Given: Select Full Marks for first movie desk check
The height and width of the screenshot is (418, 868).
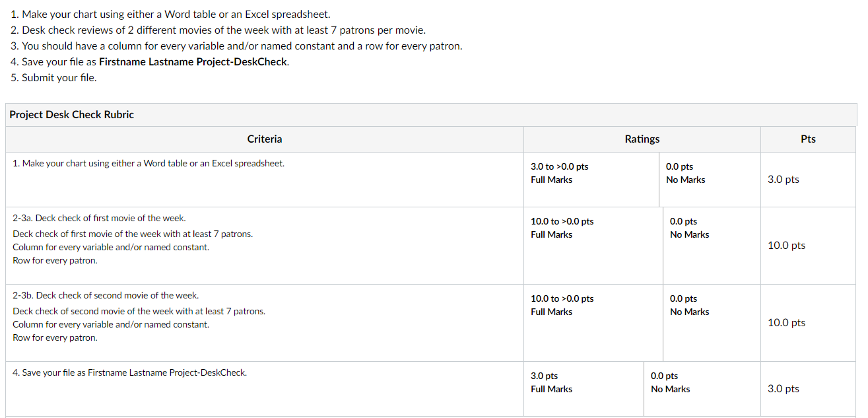Looking at the screenshot, I should tap(552, 234).
